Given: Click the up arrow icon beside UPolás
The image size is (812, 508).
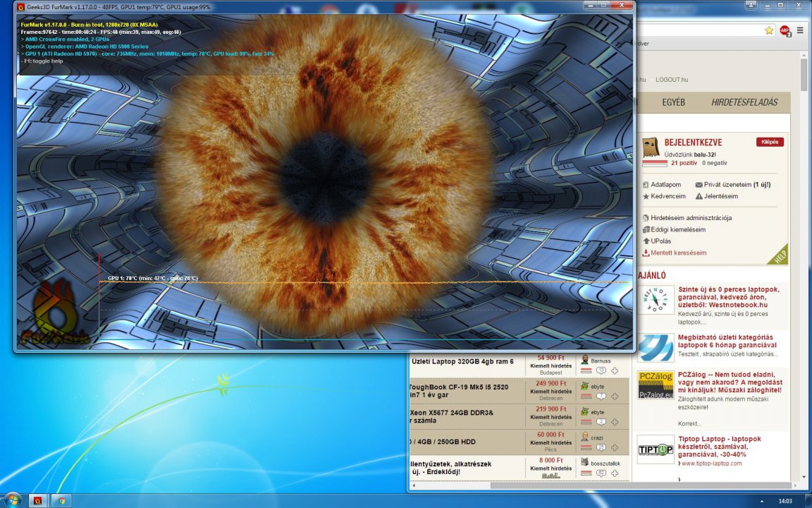Looking at the screenshot, I should (646, 241).
